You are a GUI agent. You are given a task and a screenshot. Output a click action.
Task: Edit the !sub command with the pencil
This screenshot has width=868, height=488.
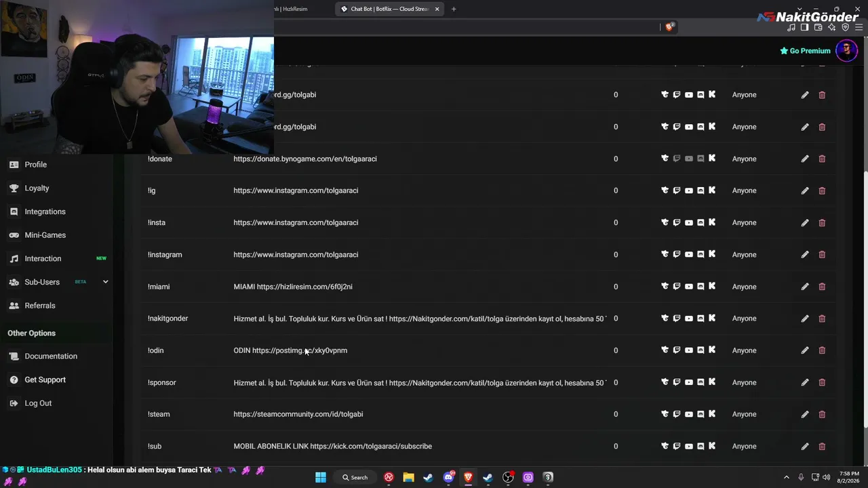(x=805, y=446)
